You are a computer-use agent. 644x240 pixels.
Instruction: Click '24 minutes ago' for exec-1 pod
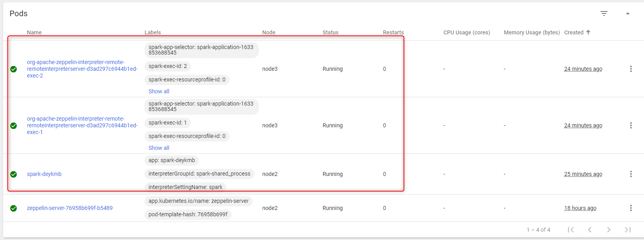tap(583, 125)
